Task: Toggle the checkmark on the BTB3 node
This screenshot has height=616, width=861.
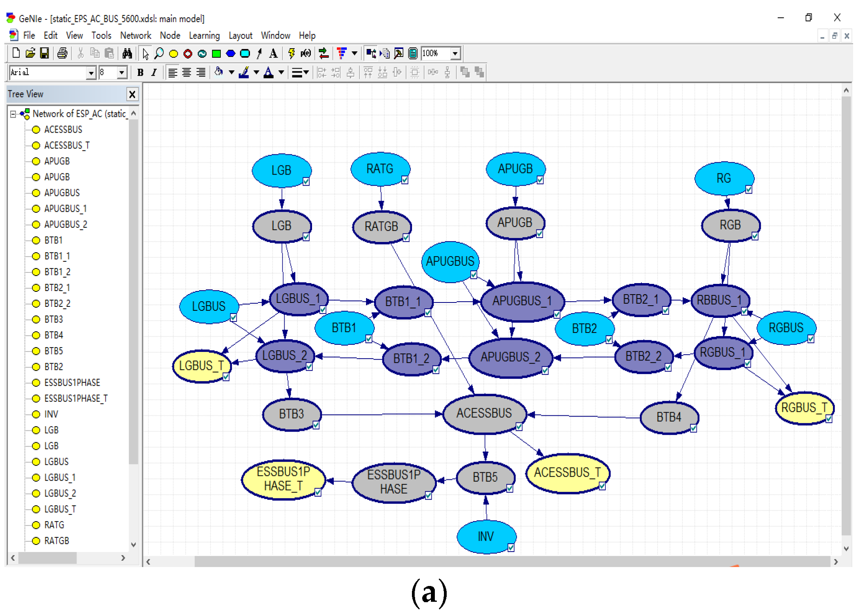Action: click(x=316, y=425)
